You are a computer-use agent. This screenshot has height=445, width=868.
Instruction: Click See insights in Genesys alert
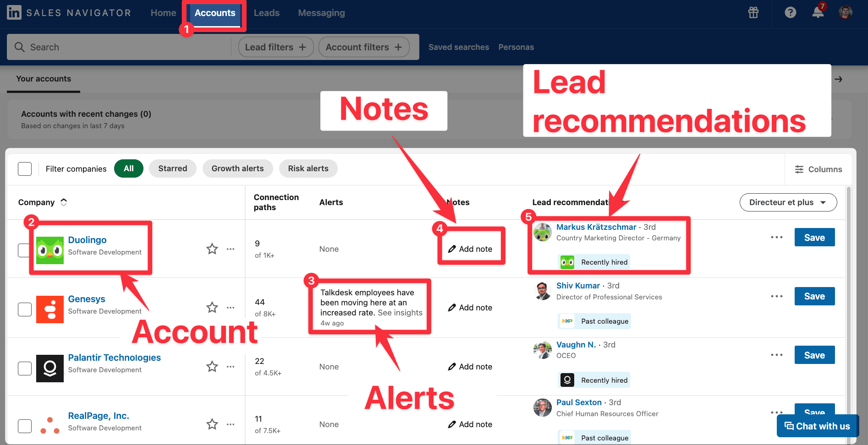coord(400,313)
